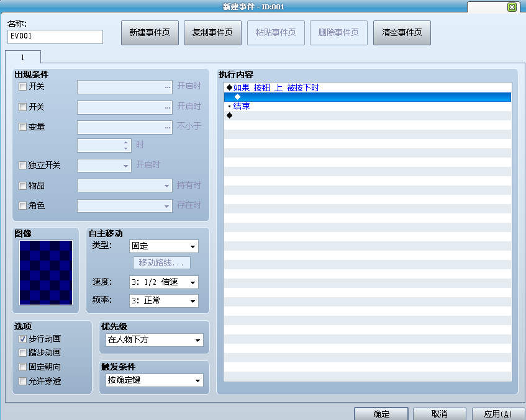This screenshot has width=526, height=420.
Task: Click the 名称 EV001 input field
Action: (55, 37)
